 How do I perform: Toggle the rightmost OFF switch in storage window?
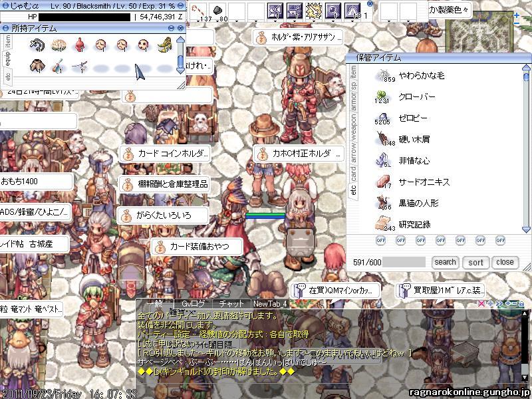501,241
